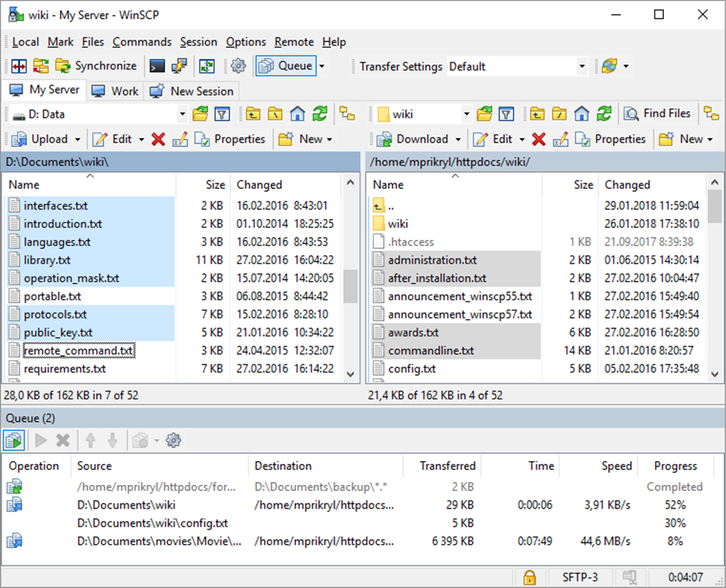The image size is (726, 588).
Task: Toggle queue processing with the leftmost queue icon
Action: (x=13, y=440)
